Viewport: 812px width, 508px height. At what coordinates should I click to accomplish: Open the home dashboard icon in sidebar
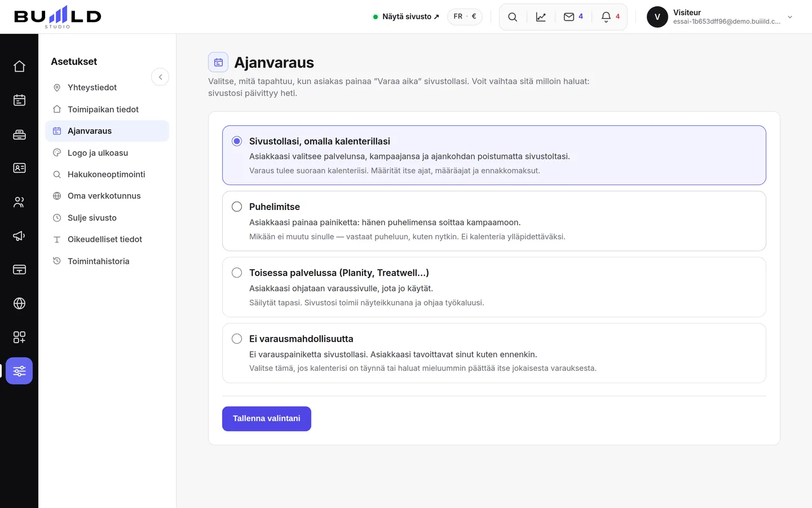pos(19,67)
